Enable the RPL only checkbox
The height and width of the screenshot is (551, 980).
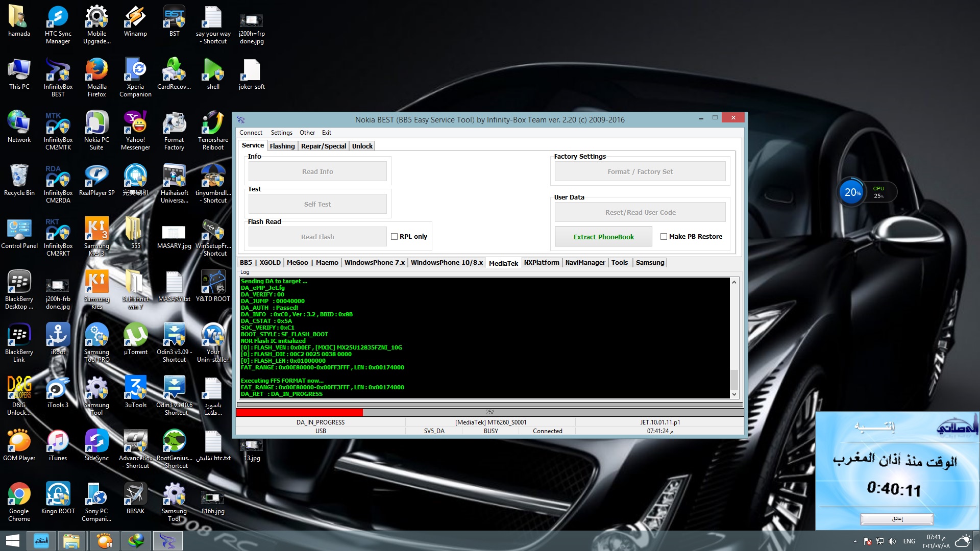394,236
